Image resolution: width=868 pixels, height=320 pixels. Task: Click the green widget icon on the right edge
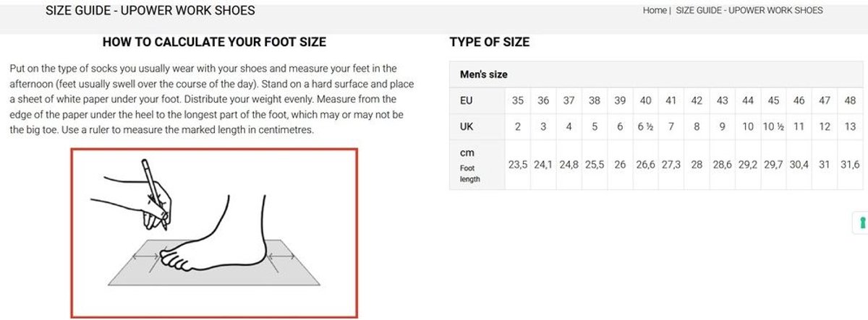pos(861,223)
